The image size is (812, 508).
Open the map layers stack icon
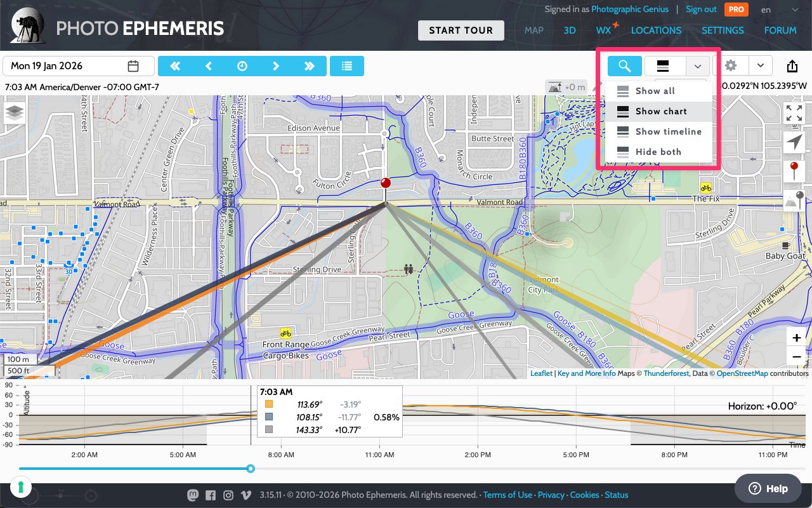[14, 113]
